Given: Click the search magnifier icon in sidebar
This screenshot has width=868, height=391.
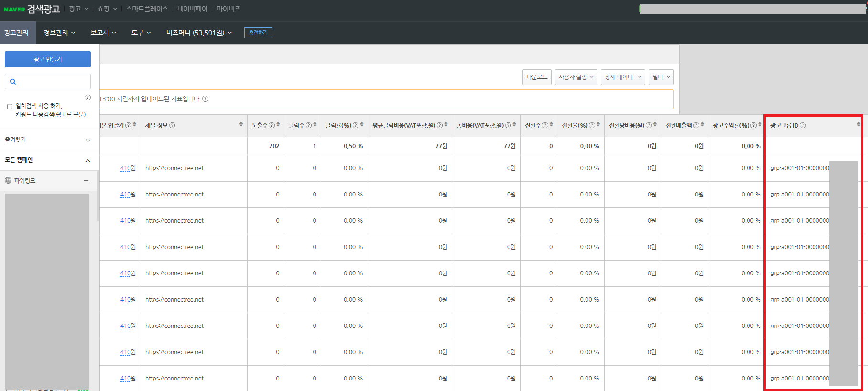Looking at the screenshot, I should (x=13, y=82).
